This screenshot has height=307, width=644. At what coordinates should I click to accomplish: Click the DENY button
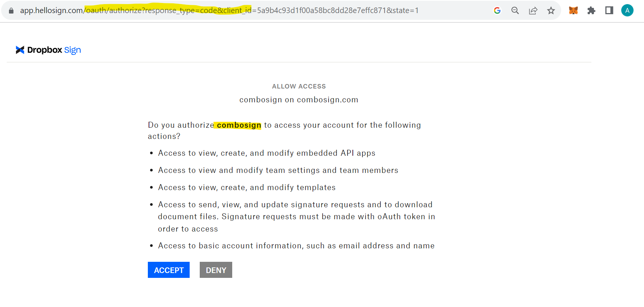pos(216,270)
